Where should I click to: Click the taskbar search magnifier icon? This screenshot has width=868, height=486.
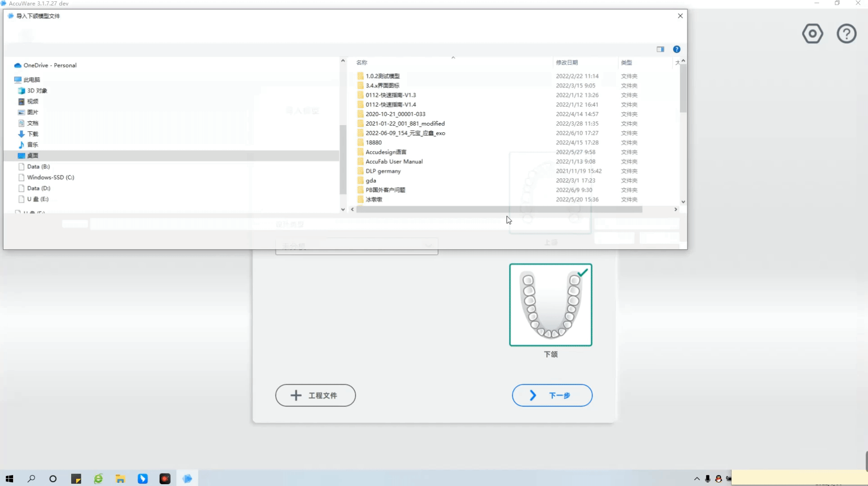coord(31,479)
